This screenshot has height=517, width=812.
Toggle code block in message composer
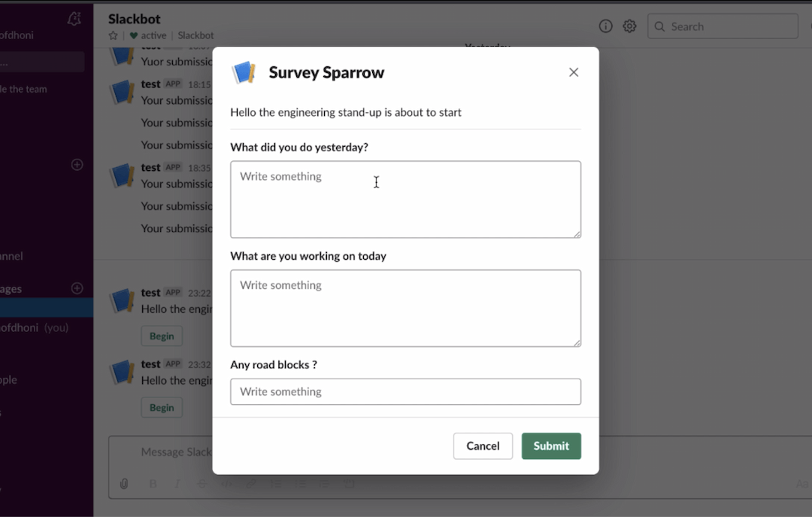coord(349,484)
